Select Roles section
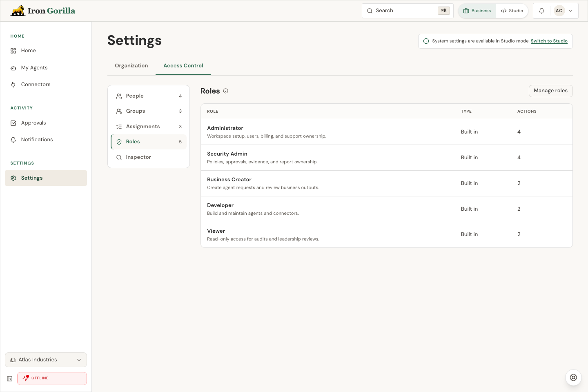 click(149, 142)
